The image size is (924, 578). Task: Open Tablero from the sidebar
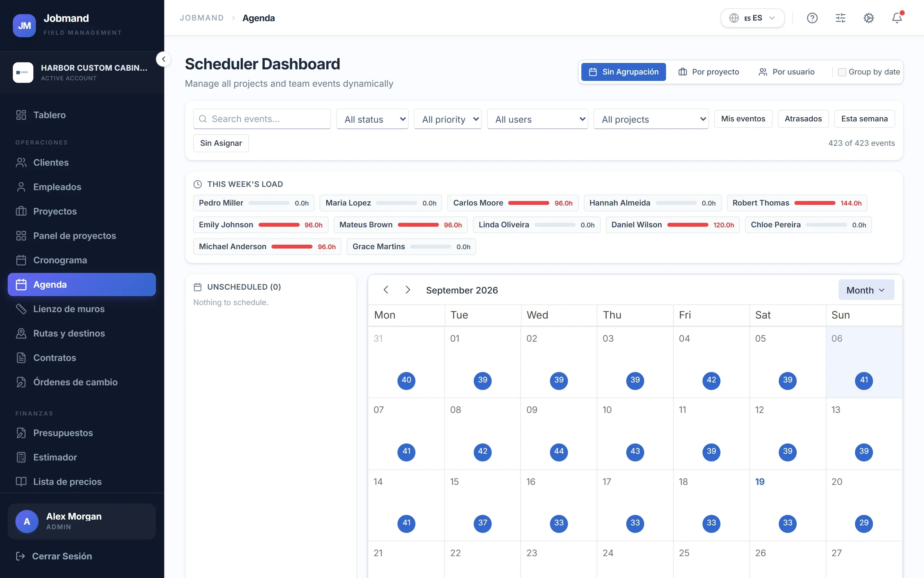pos(82,115)
